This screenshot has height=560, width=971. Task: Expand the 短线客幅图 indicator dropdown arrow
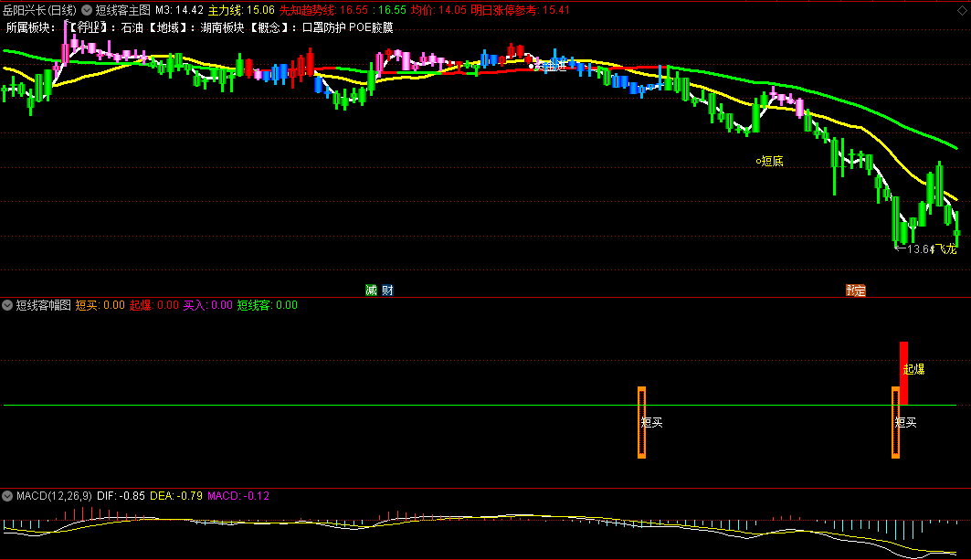pyautogui.click(x=7, y=305)
